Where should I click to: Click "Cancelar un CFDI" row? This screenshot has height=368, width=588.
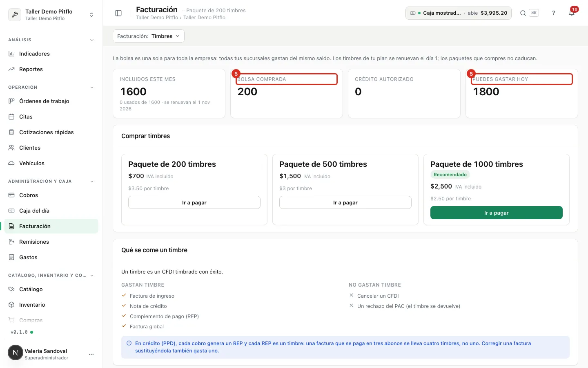(x=374, y=296)
